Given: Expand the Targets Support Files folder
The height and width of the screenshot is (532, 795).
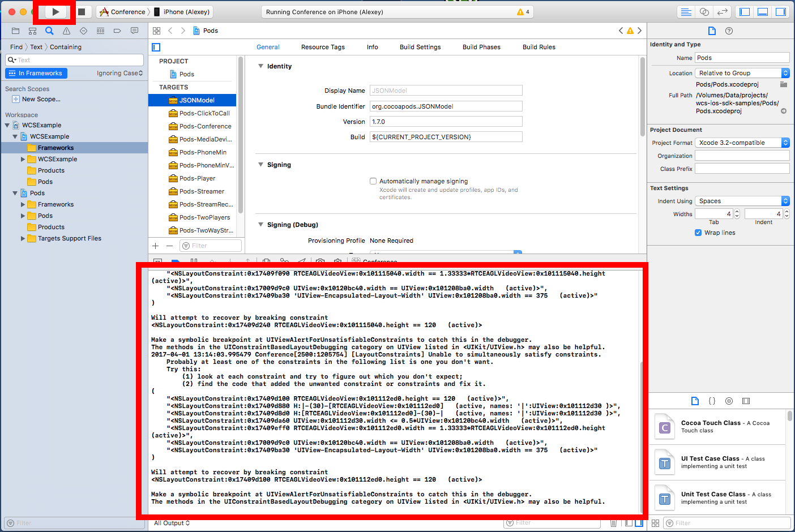Looking at the screenshot, I should [x=23, y=238].
